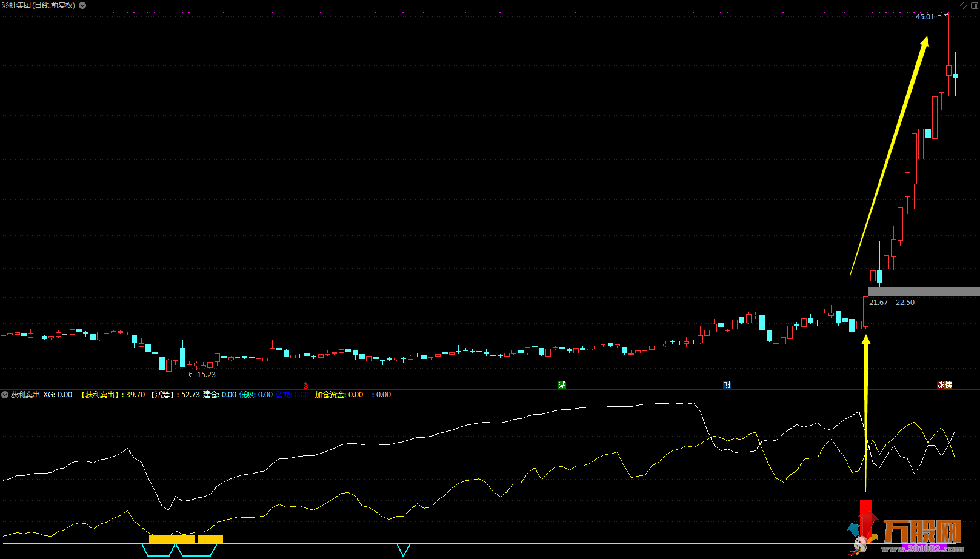This screenshot has width=980, height=559.
Task: Open the green 减 event marker
Action: (562, 385)
